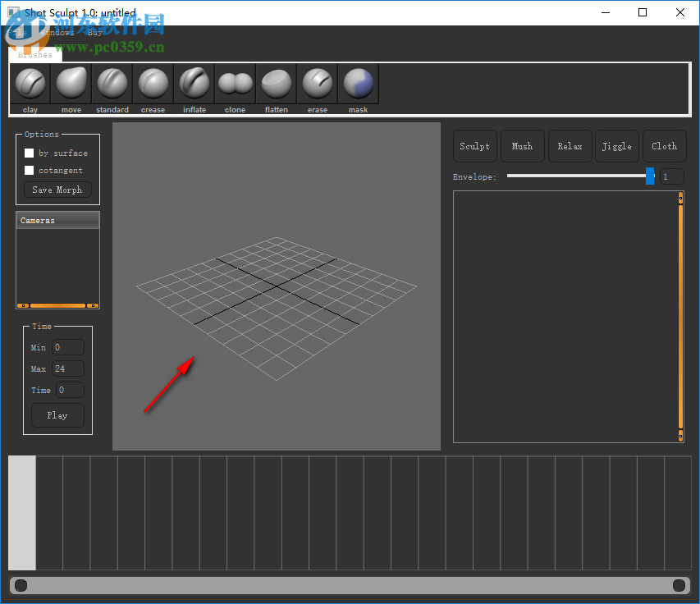Screen dimensions: 700x604
Task: Toggle the cotangent checkbox
Action: (30, 171)
